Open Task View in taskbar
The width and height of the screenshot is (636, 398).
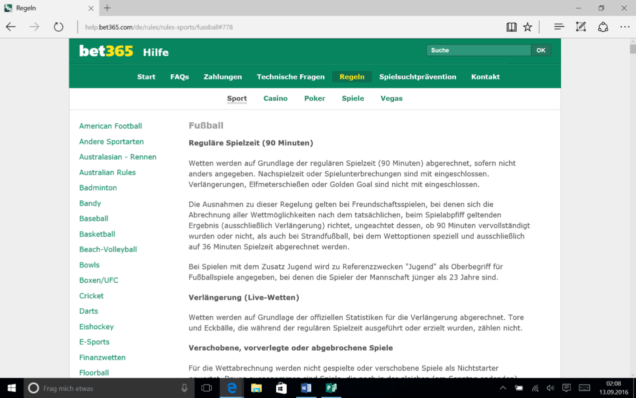[206, 388]
